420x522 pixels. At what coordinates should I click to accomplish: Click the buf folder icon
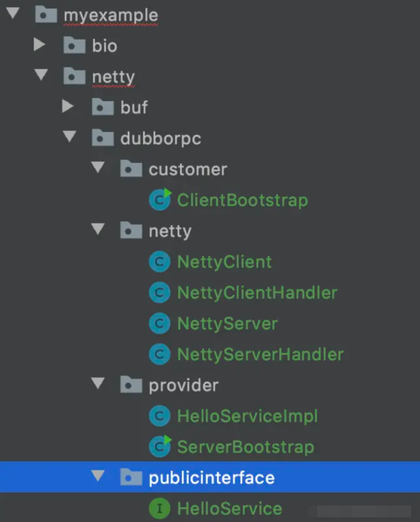coord(103,107)
